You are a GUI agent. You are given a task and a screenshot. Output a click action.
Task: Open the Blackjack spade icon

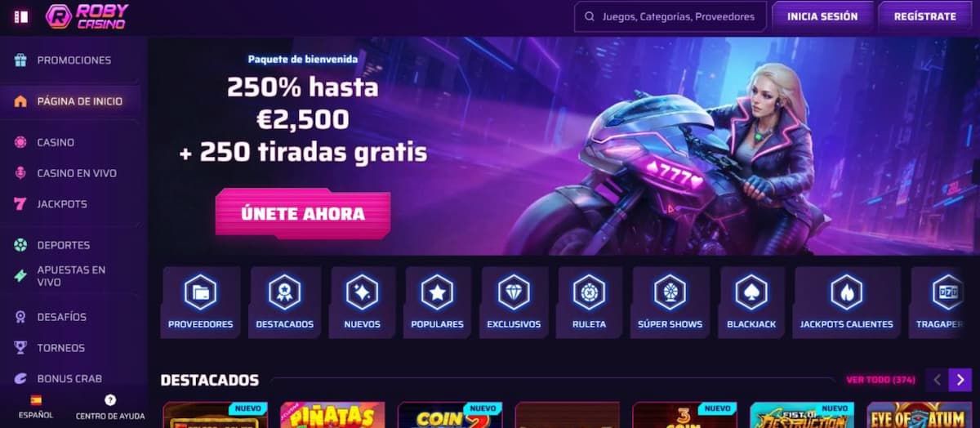point(751,292)
